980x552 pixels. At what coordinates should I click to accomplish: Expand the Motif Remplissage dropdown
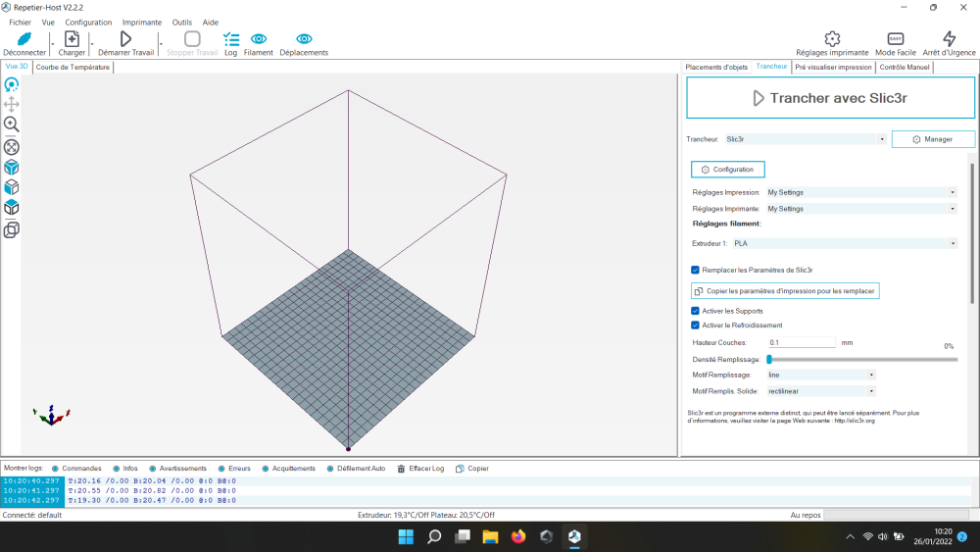pyautogui.click(x=870, y=376)
